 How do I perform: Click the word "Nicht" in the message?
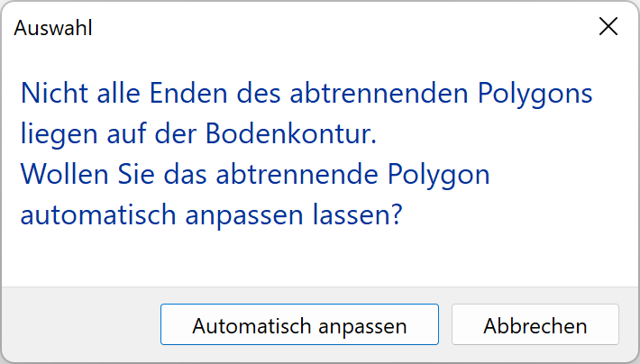click(49, 94)
